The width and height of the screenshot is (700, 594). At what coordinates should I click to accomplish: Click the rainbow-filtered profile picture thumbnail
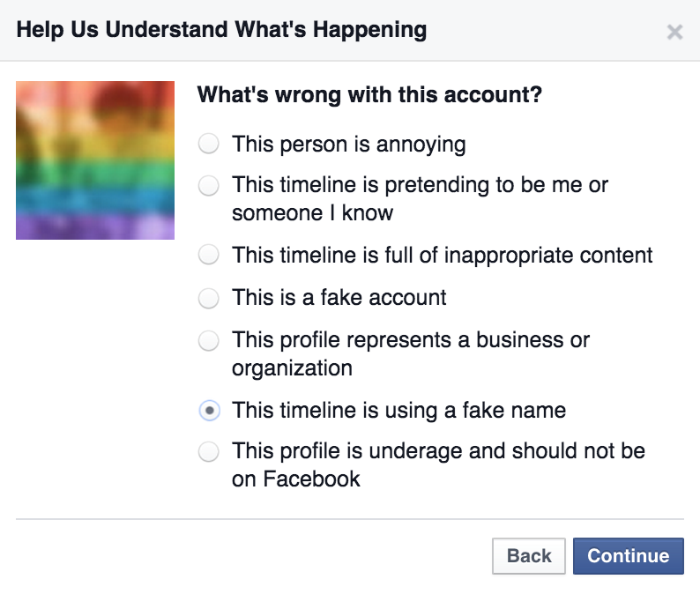click(x=95, y=160)
